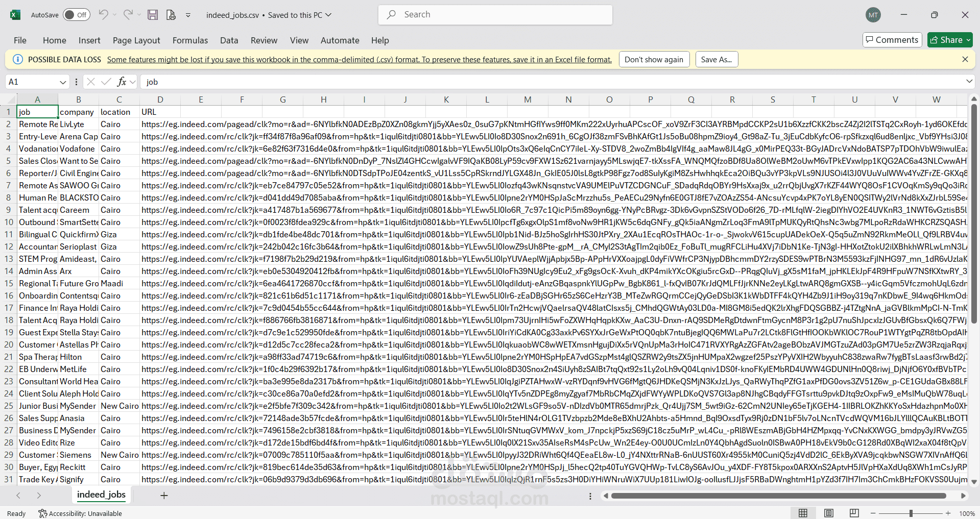Open the MT user account avatar
Viewport: 980px width, 519px height.
pos(873,15)
